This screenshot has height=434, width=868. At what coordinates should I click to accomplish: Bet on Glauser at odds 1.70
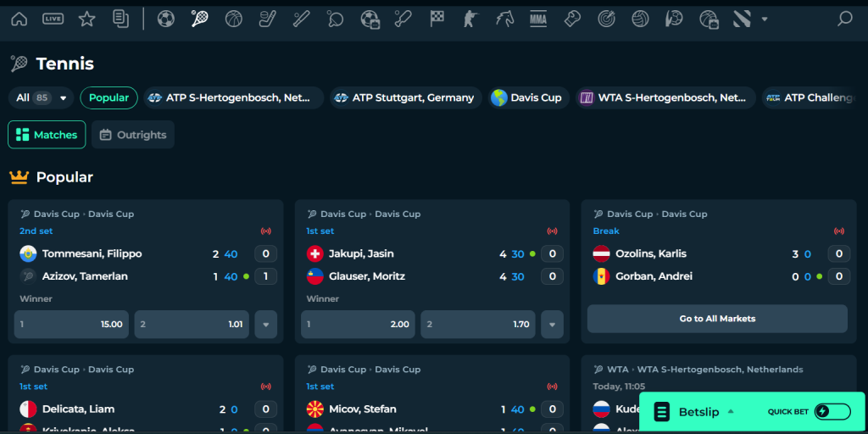(478, 325)
